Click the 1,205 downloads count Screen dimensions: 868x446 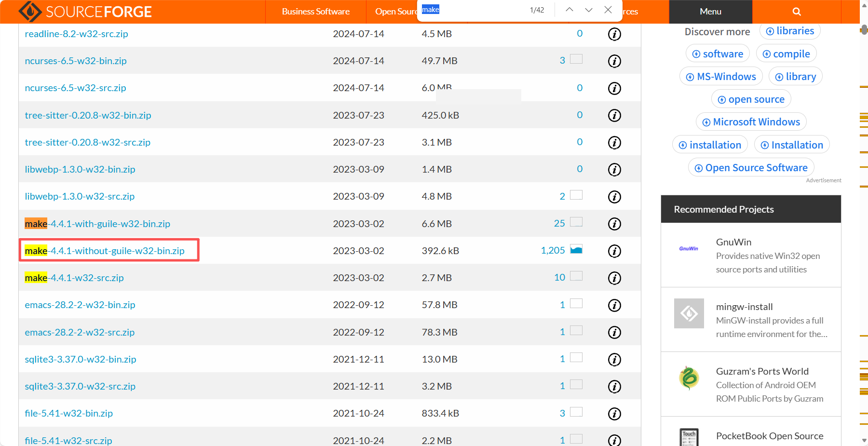pyautogui.click(x=553, y=250)
